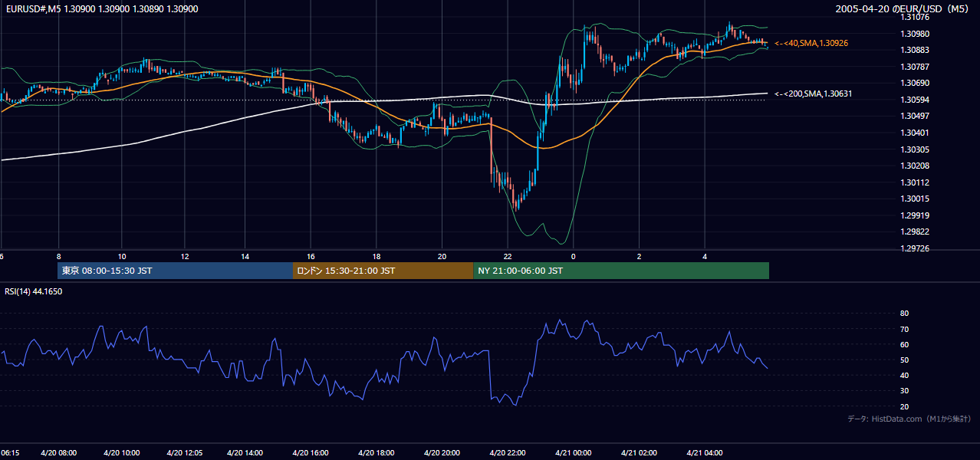Image resolution: width=980 pixels, height=460 pixels.
Task: Click hour label 22 under price chart
Action: click(x=508, y=256)
